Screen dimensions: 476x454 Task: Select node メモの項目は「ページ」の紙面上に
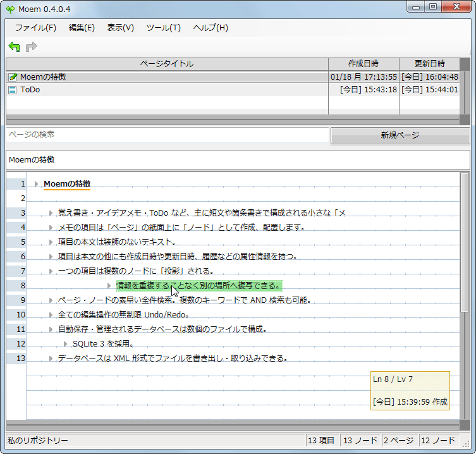coord(181,228)
